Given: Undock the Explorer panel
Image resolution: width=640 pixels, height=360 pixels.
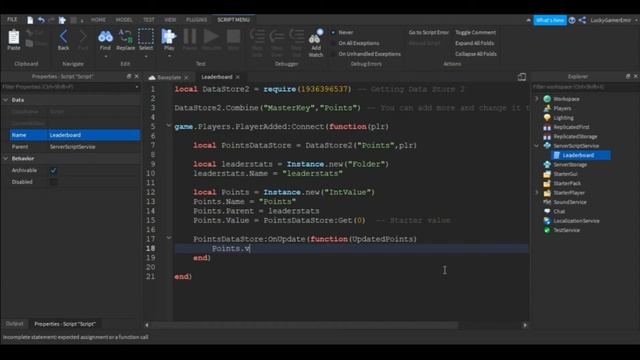Looking at the screenshot, I should 628,76.
